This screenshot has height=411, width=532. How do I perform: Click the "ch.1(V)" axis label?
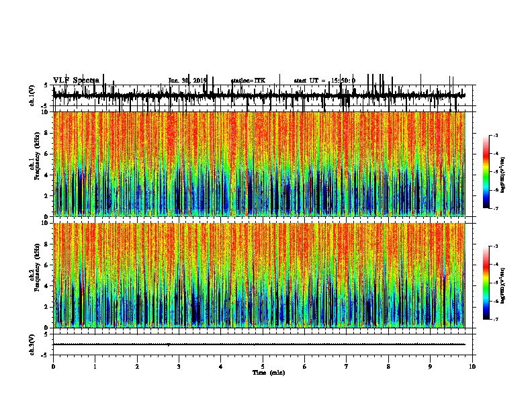coord(32,95)
